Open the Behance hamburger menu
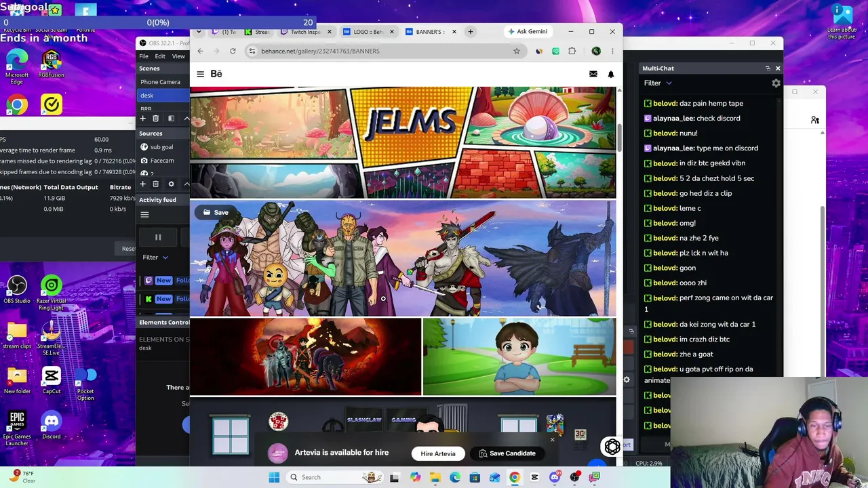Screen dimensions: 868x488 point(200,74)
